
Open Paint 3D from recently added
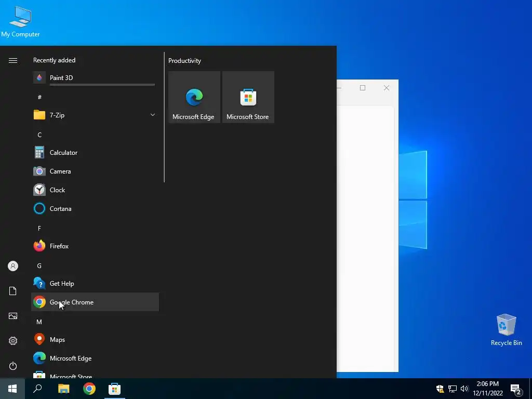point(95,78)
